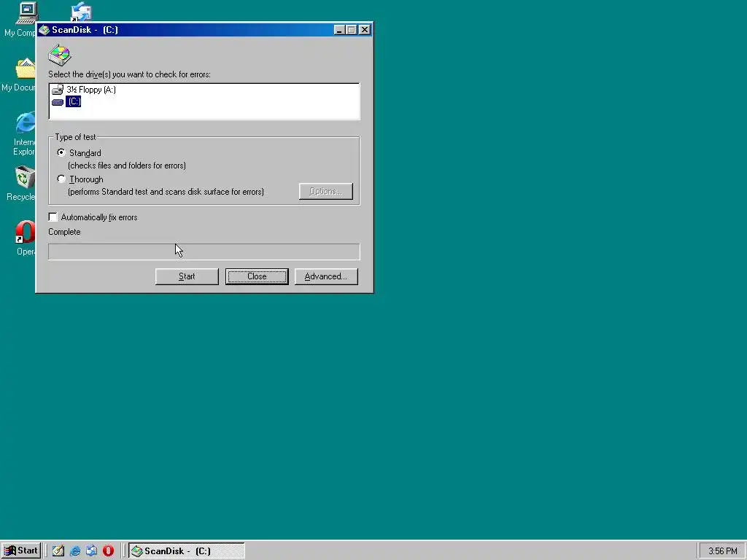Launch Internet Explorer from quick launch
Image resolution: width=747 pixels, height=560 pixels.
(75, 551)
